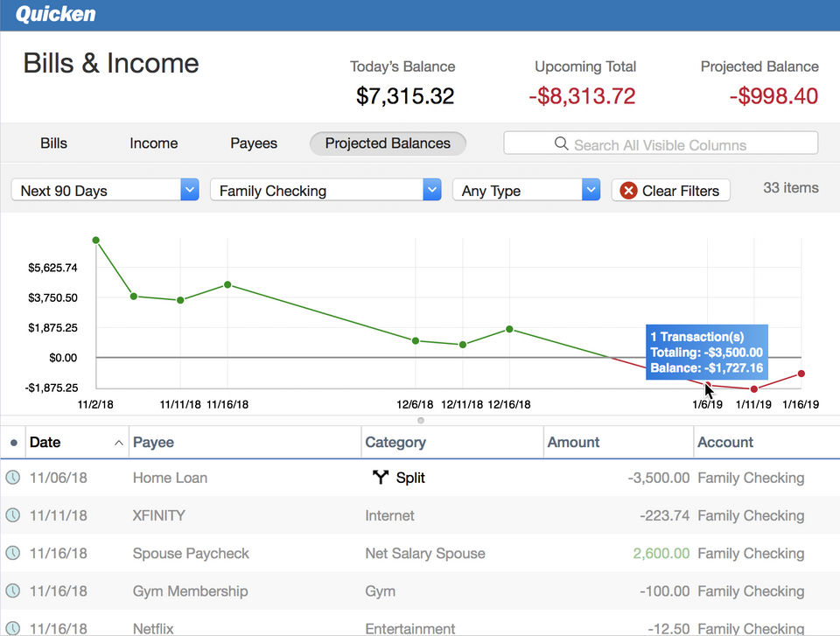Click the clock icon on Spouse Paycheck row
The width and height of the screenshot is (840, 636).
12,553
